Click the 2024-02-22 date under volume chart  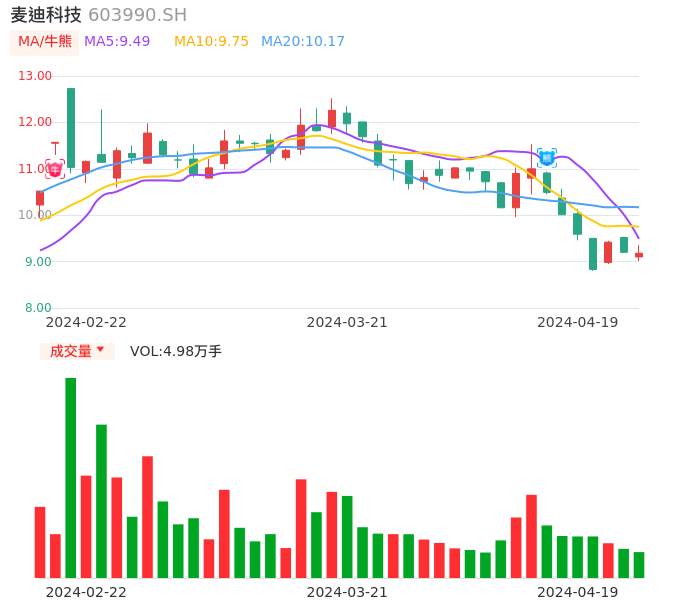coord(86,592)
